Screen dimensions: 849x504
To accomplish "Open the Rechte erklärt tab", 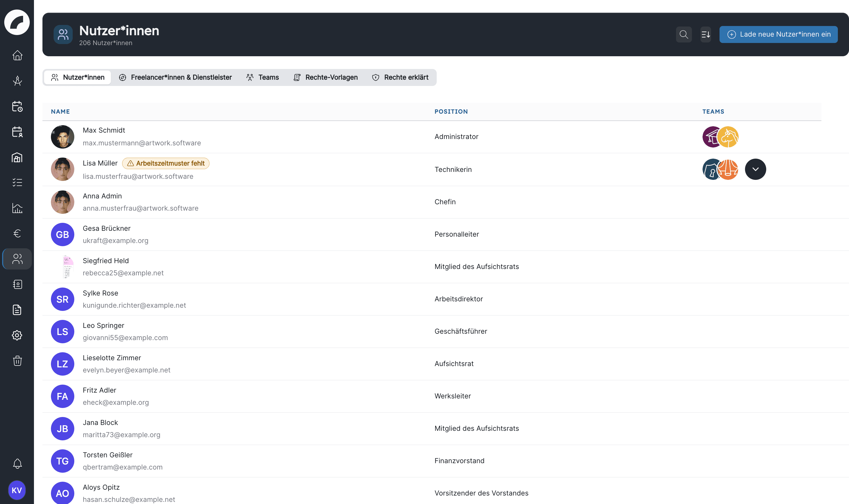I will [400, 77].
